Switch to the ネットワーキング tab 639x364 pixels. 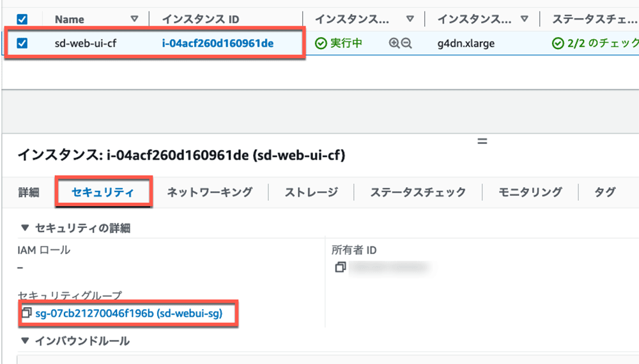[210, 192]
